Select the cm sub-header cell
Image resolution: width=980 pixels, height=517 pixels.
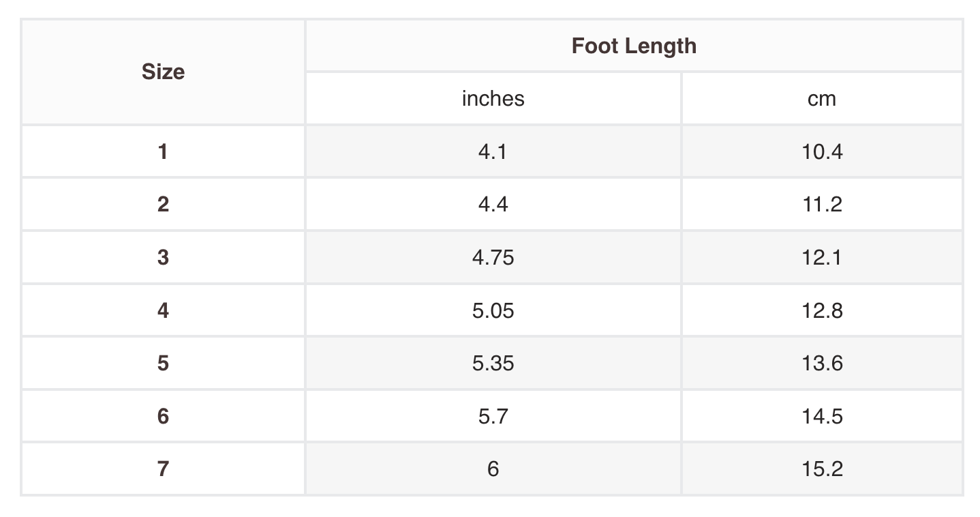[x=821, y=99]
